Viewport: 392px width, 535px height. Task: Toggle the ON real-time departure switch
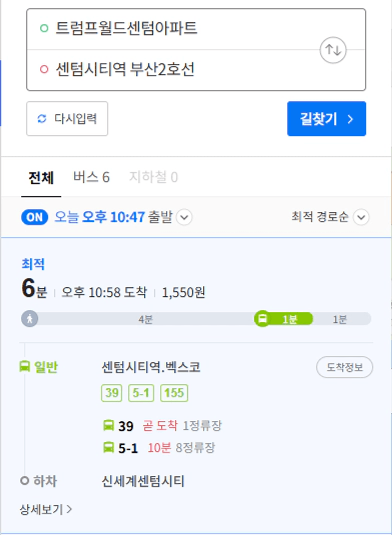(35, 218)
